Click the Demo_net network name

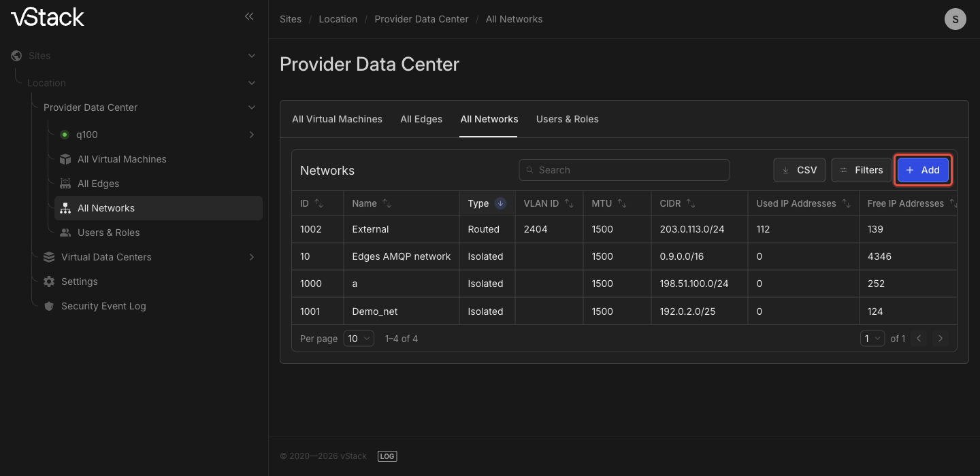[375, 311]
